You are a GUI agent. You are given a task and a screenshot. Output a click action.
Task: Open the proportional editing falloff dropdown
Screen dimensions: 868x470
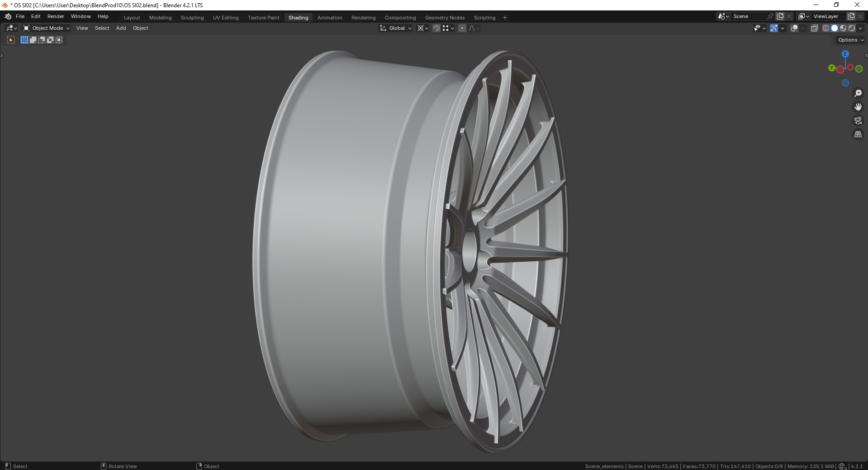pos(474,28)
